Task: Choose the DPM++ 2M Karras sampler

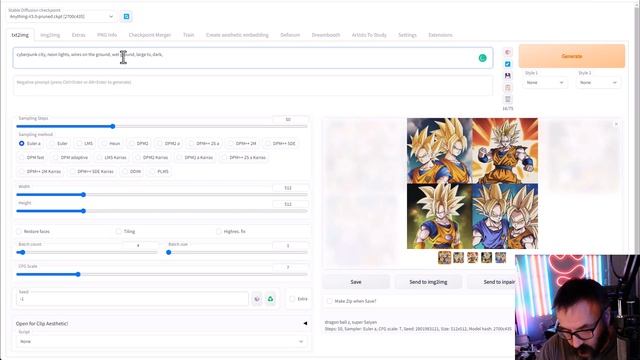Action: tap(40, 171)
